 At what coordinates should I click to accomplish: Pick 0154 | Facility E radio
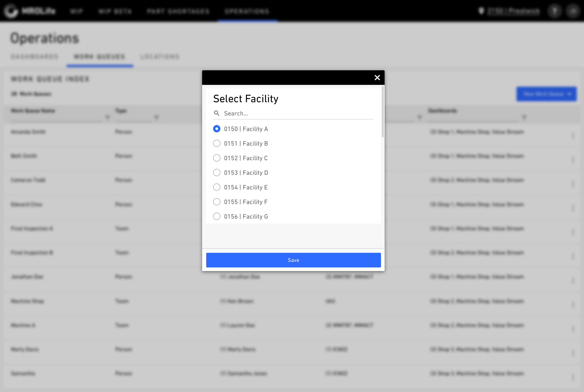(x=217, y=187)
